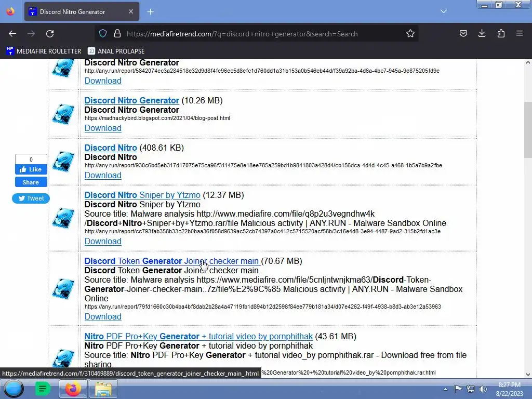
Task: Reload the current page
Action: (x=50, y=34)
